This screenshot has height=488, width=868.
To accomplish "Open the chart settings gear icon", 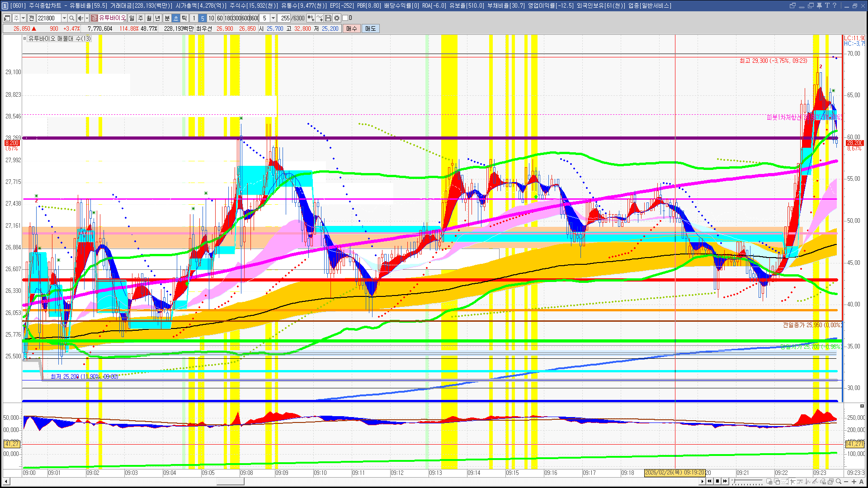I will (337, 18).
